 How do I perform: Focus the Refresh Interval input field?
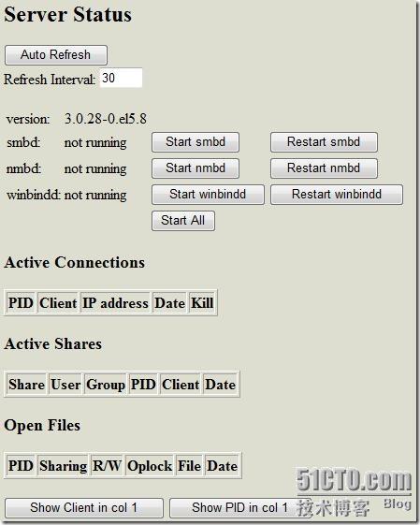pos(122,78)
